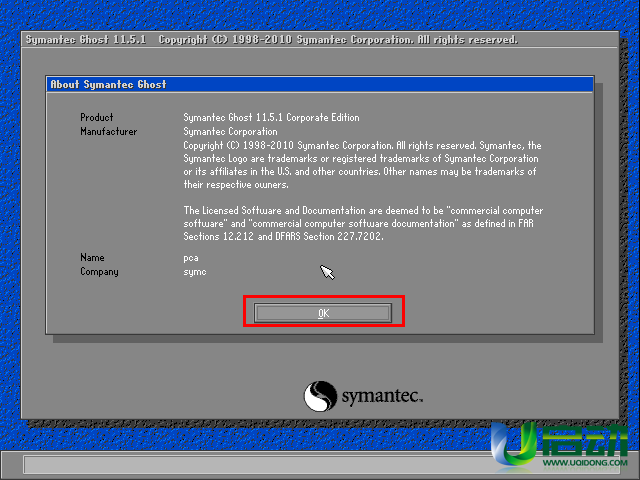Click the 'pca' name value
The image size is (640, 480).
coord(191,258)
